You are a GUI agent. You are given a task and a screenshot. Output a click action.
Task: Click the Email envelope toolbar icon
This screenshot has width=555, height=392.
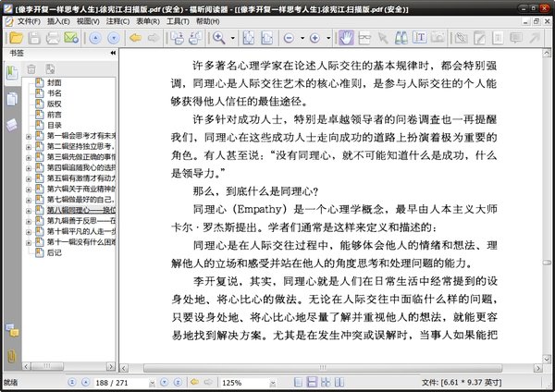pyautogui.click(x=71, y=38)
